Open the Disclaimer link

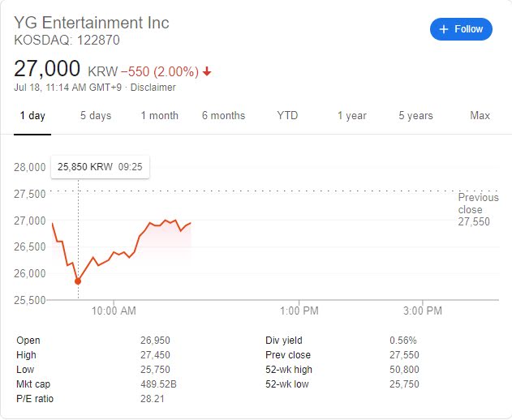tap(153, 88)
